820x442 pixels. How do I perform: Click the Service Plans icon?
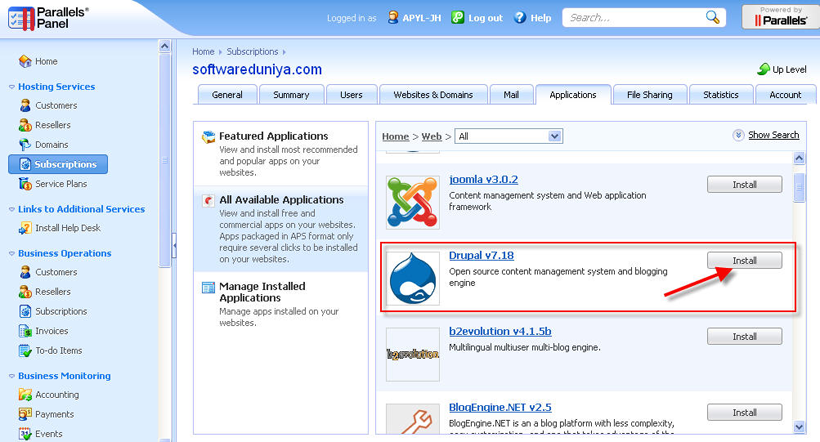[x=25, y=184]
